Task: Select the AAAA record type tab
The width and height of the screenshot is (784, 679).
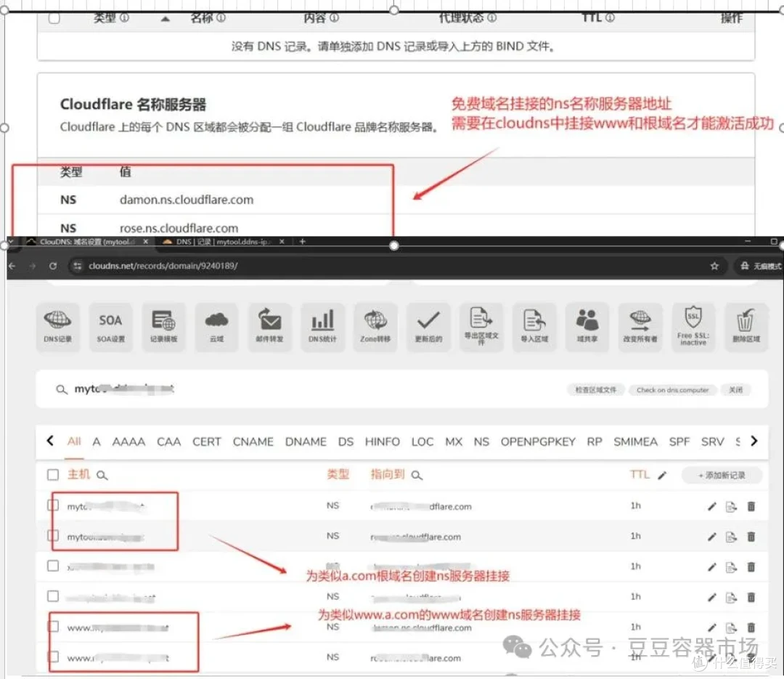Action: 128,442
